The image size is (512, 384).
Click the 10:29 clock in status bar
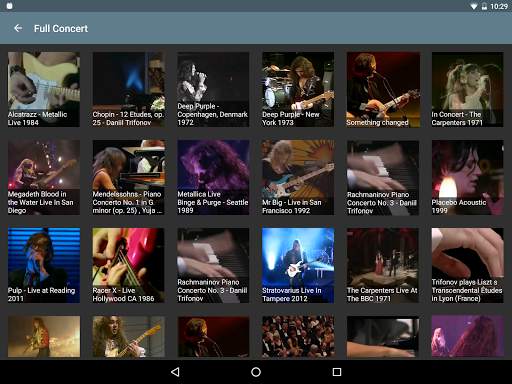tap(499, 6)
